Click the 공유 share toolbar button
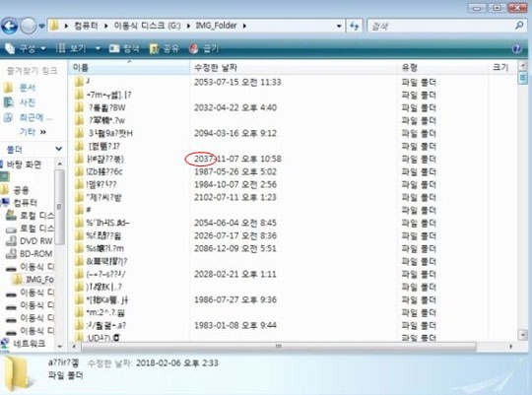This screenshot has height=395, width=532. tap(165, 49)
